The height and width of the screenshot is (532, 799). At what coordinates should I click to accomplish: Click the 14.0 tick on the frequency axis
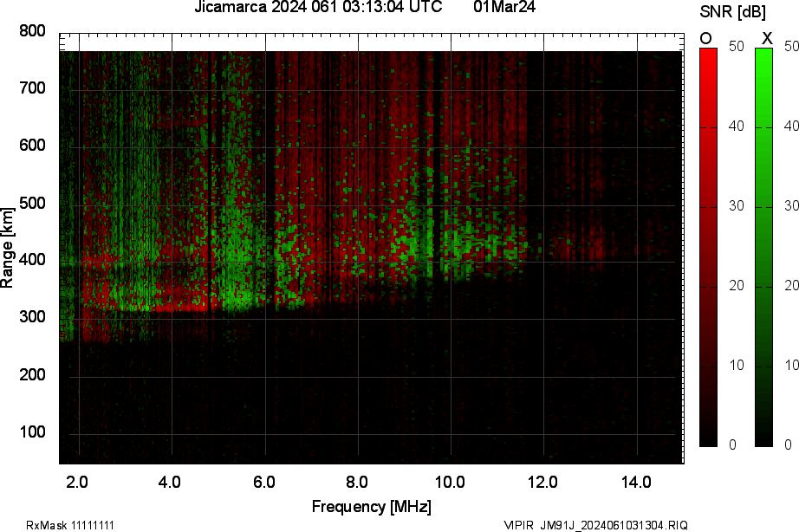pyautogui.click(x=636, y=481)
